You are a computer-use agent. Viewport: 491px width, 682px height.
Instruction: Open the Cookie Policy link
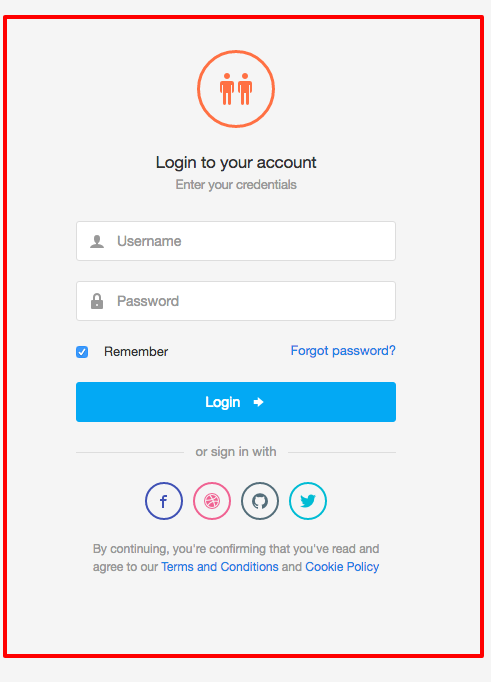tap(342, 567)
